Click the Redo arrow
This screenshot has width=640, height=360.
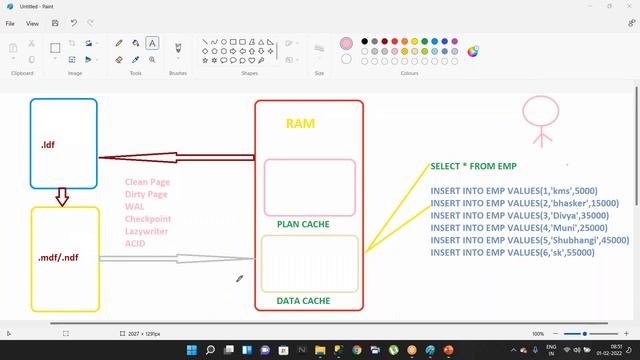tap(90, 23)
